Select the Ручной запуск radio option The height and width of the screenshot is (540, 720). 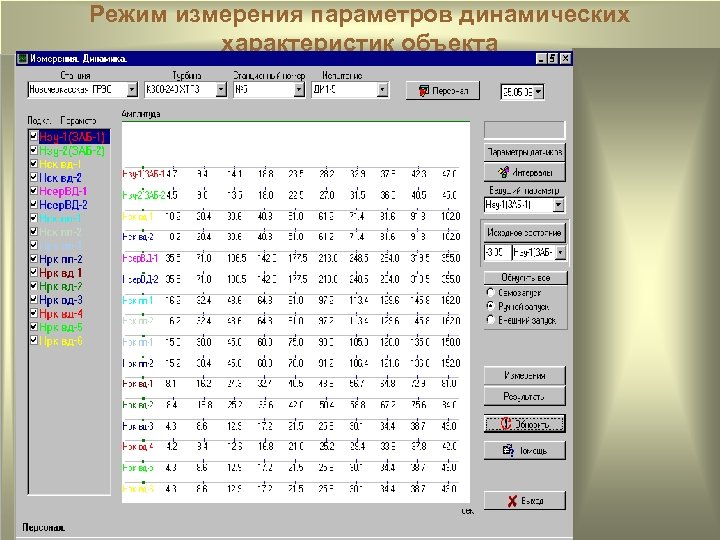pyautogui.click(x=490, y=306)
